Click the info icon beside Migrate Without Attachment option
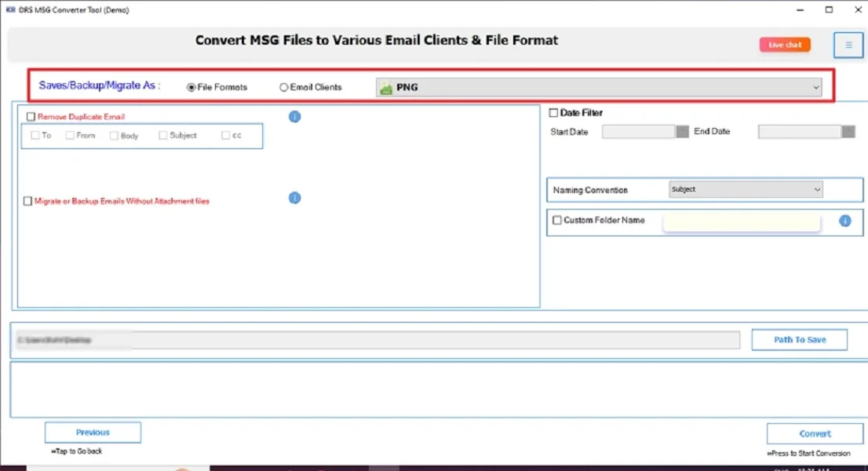 point(294,198)
